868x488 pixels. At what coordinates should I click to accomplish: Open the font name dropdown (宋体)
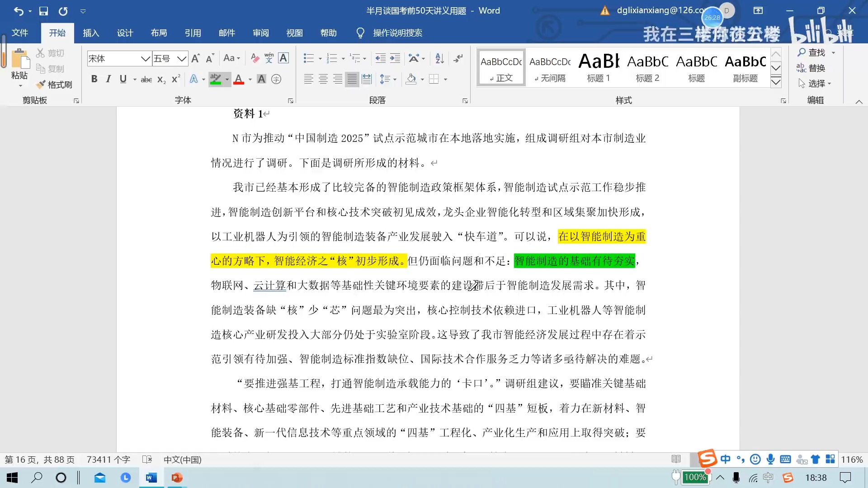[146, 59]
